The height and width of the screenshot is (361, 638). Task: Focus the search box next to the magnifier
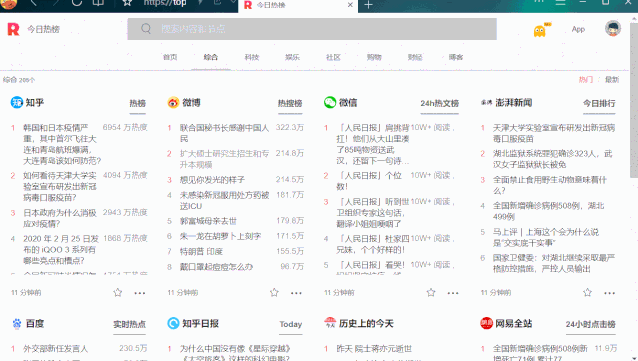coord(312,29)
